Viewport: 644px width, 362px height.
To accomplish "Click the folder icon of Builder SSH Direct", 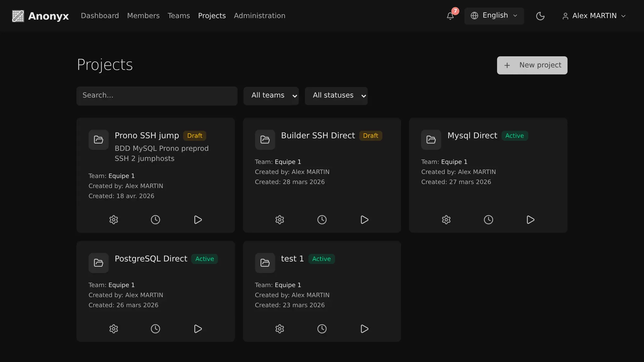I will [x=265, y=140].
